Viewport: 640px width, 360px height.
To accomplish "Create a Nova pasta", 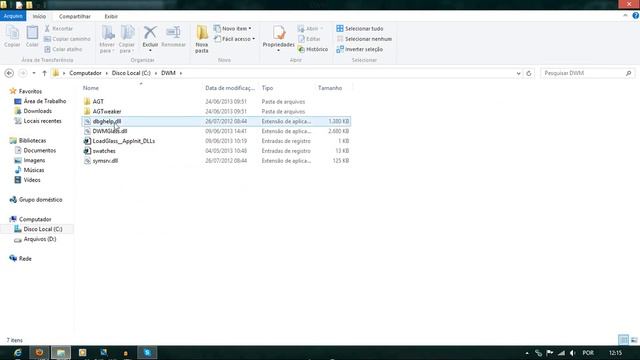I will pos(202,39).
